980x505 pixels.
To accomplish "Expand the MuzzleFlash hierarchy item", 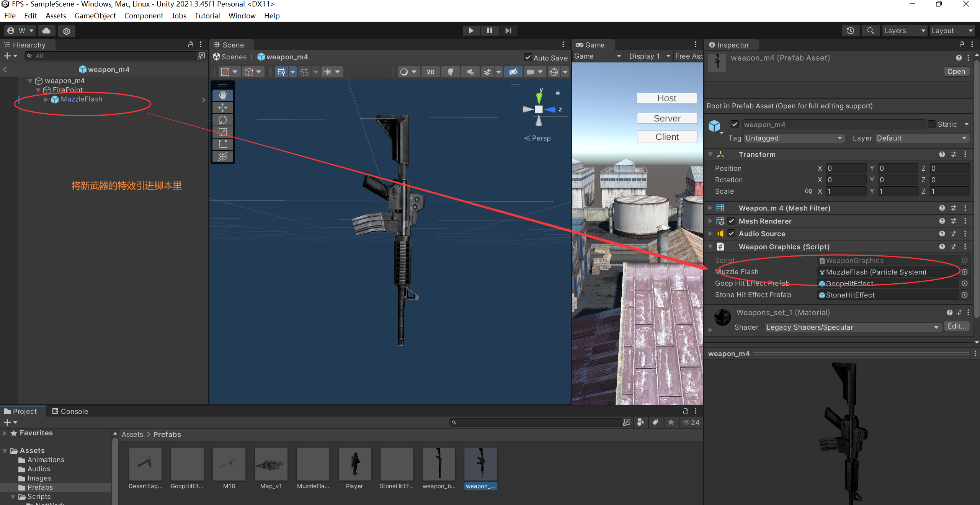I will [x=46, y=99].
